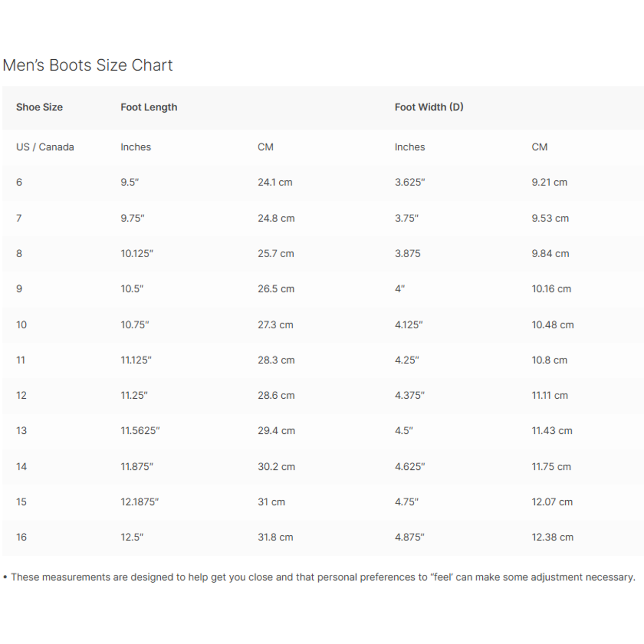Select the size 16 row label

pyautogui.click(x=21, y=537)
